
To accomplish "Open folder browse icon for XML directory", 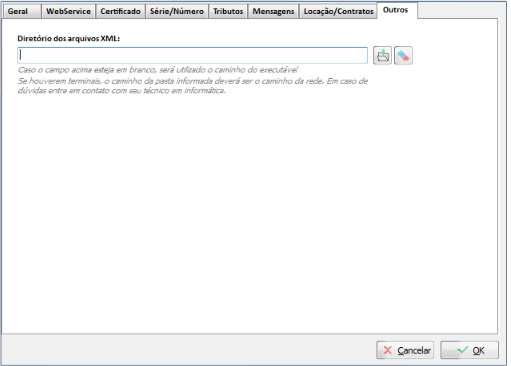I will pyautogui.click(x=382, y=55).
